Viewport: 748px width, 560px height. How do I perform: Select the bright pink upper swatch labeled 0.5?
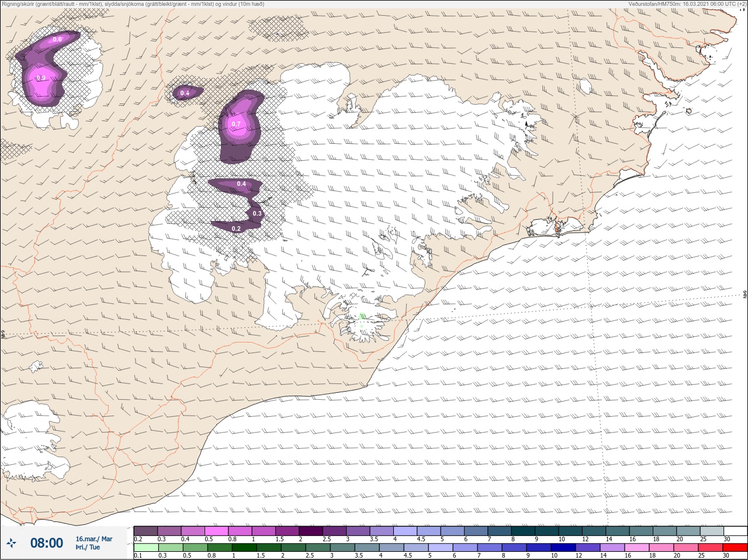(216, 531)
